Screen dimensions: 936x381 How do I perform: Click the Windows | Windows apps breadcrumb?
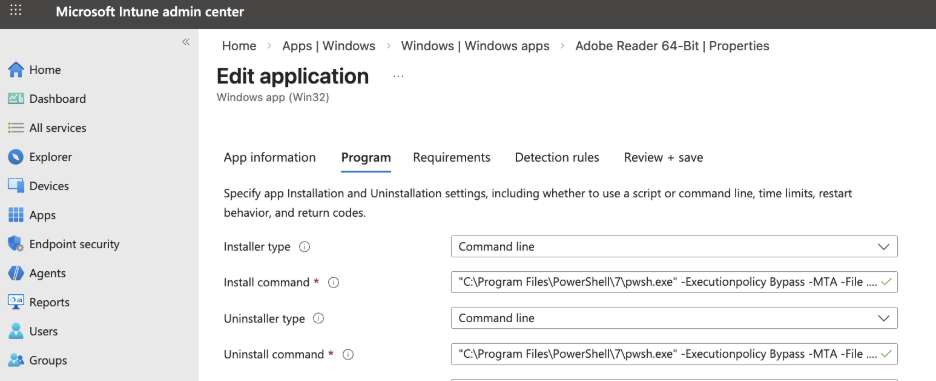475,46
